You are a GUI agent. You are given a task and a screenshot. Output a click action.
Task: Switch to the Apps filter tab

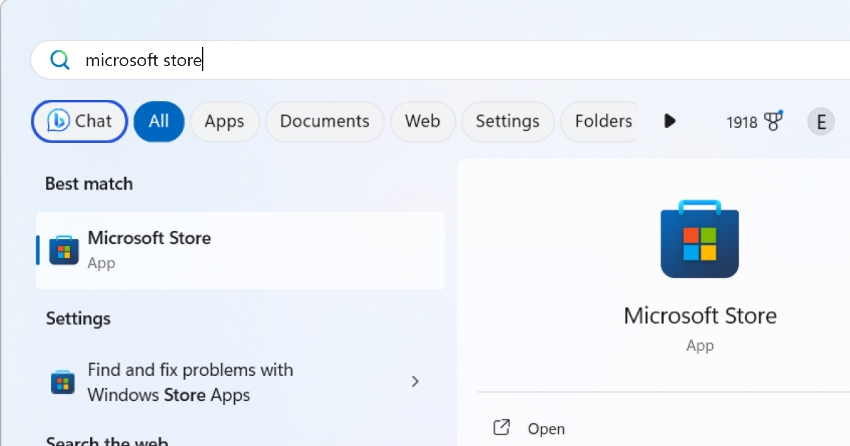(x=224, y=121)
